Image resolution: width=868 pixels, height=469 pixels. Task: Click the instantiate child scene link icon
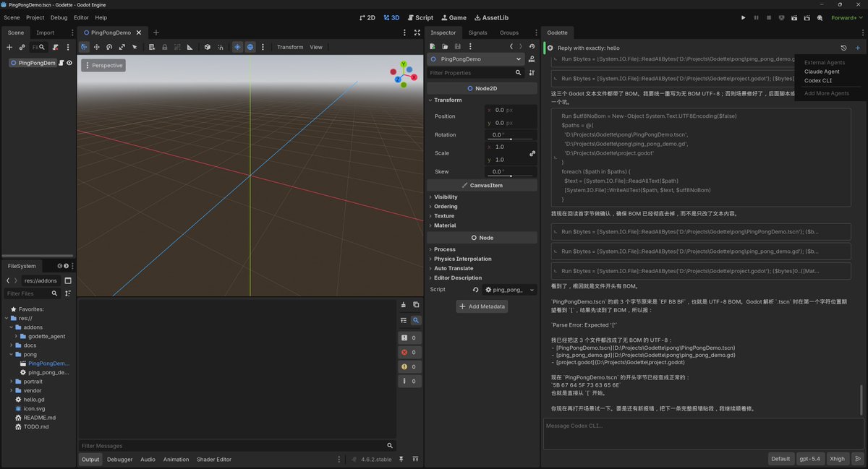click(x=22, y=47)
